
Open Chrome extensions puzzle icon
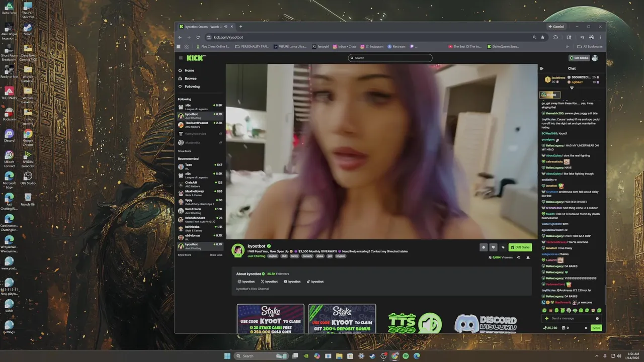(555, 37)
